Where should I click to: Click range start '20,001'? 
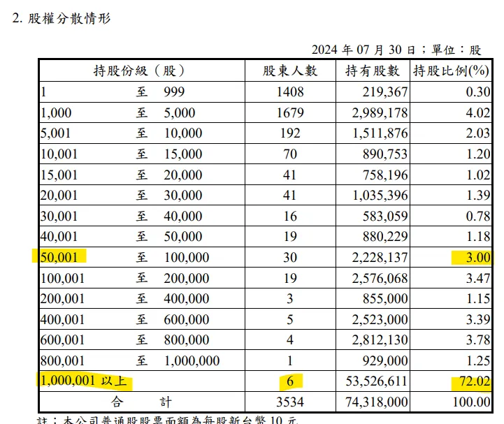pyautogui.click(x=59, y=196)
